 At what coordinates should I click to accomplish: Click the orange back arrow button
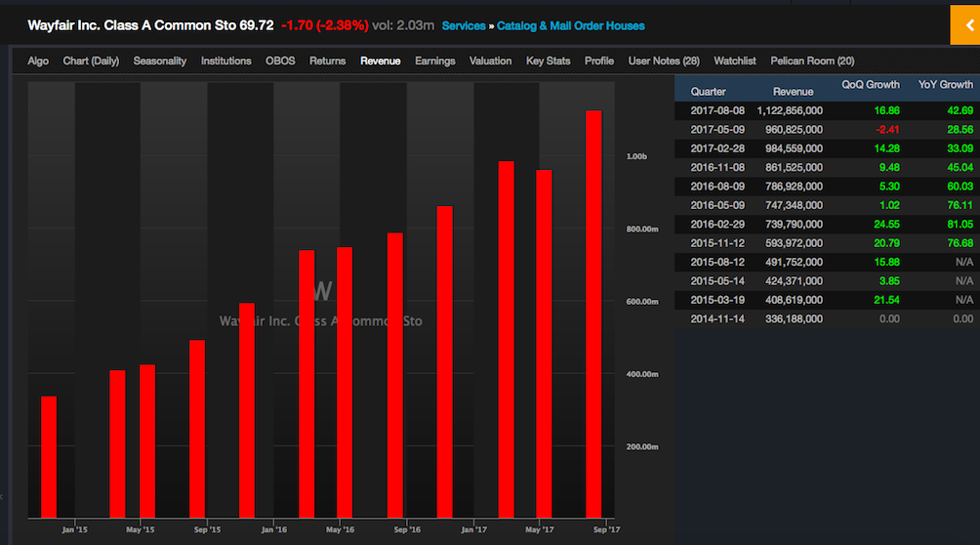pyautogui.click(x=965, y=25)
